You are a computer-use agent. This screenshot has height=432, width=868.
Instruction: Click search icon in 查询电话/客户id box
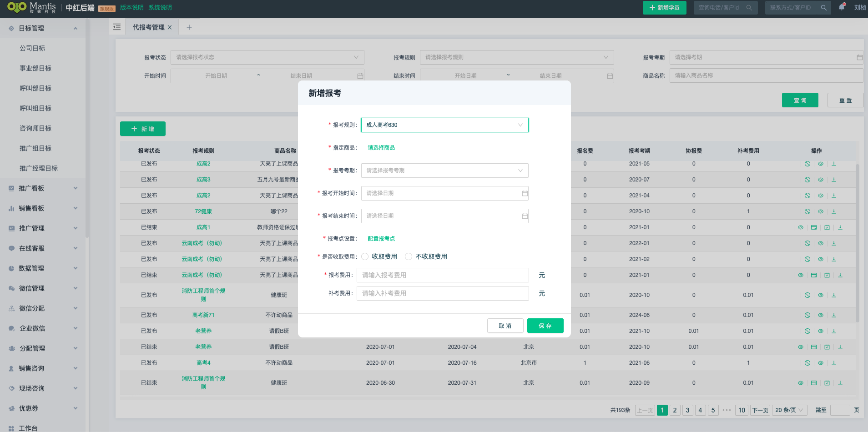pos(749,8)
